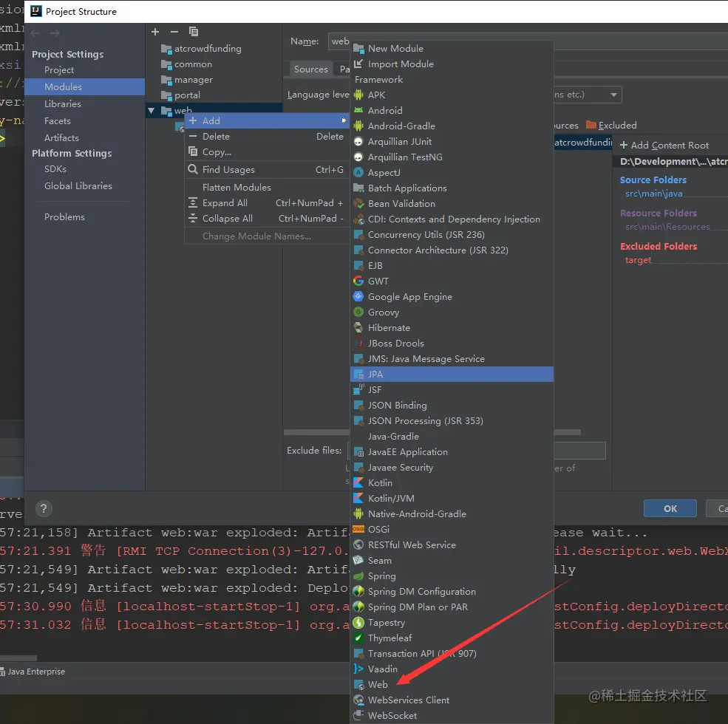Choose Android-Gradle framework entry
Screen dimensions: 728x724
tap(452, 126)
